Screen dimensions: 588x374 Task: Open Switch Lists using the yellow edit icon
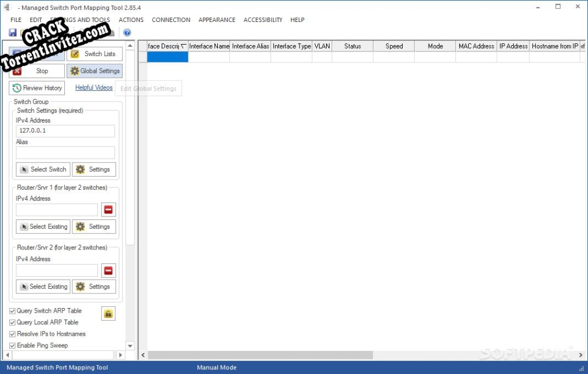(74, 54)
